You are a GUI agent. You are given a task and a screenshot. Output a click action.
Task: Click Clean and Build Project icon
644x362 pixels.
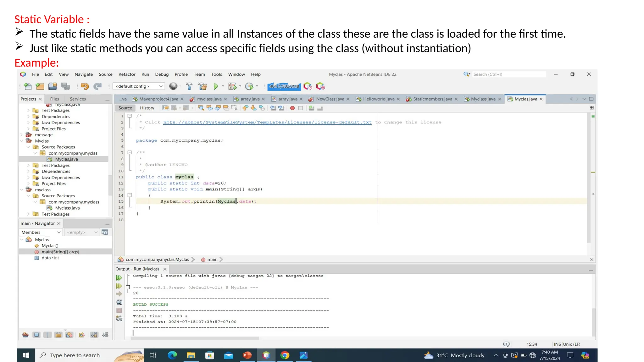(202, 86)
